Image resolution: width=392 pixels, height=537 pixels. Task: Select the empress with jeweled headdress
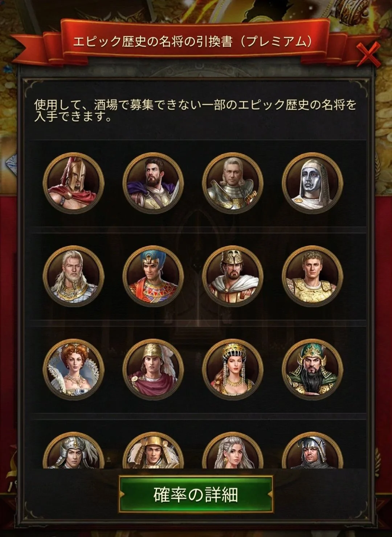pyautogui.click(x=233, y=369)
